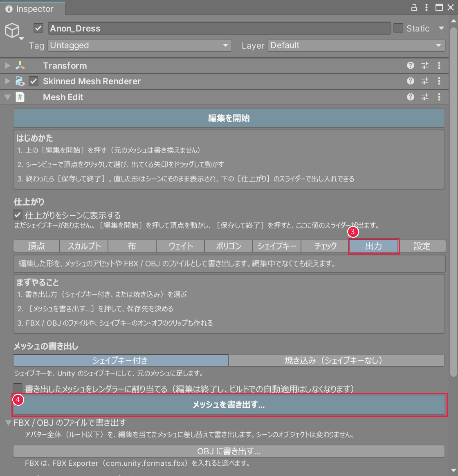Image resolution: width=458 pixels, height=476 pixels.
Task: Open Mesh Edit help reference
Action: click(410, 97)
